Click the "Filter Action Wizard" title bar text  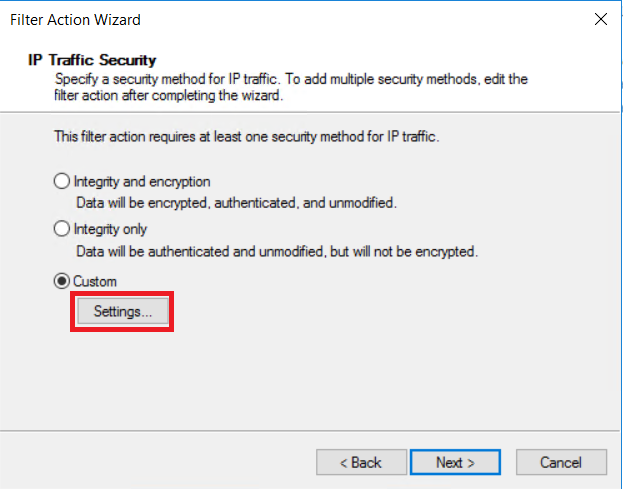point(76,19)
